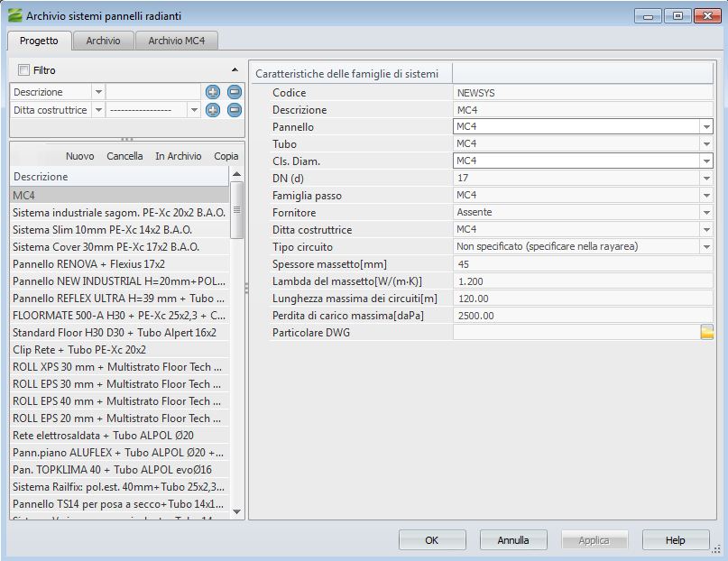Click the plus icon in Descrizione filter row

click(213, 92)
